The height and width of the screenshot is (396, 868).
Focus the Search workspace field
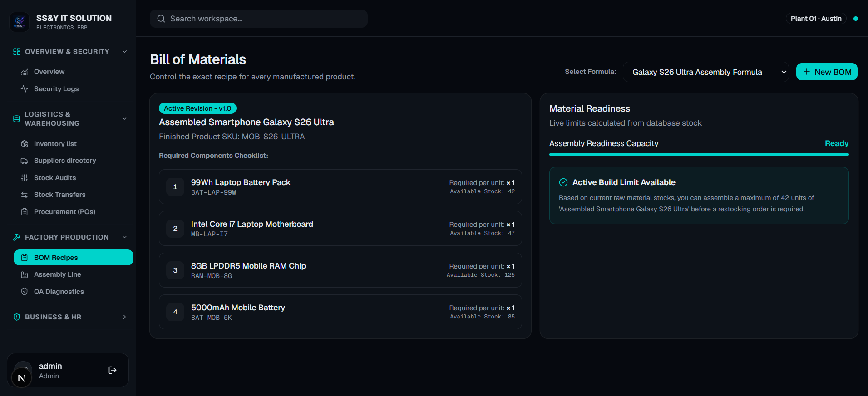[259, 19]
